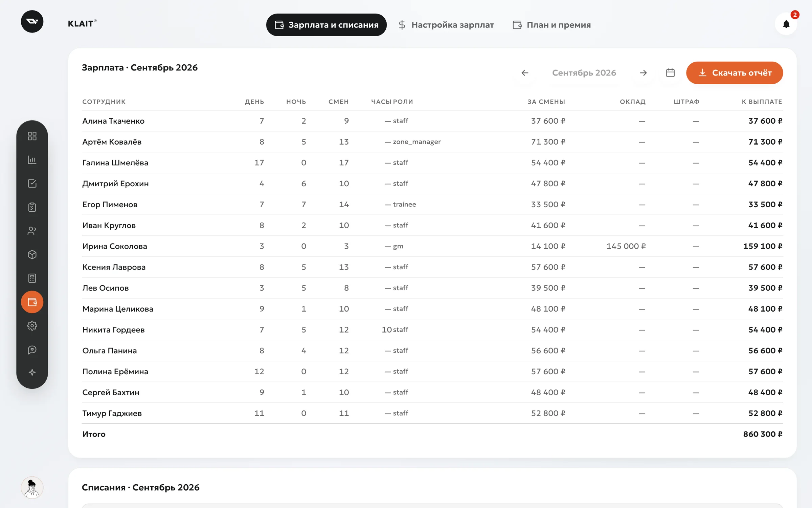This screenshot has width=812, height=508.
Task: Select employee Тимур Гаджиев
Action: pyautogui.click(x=112, y=414)
